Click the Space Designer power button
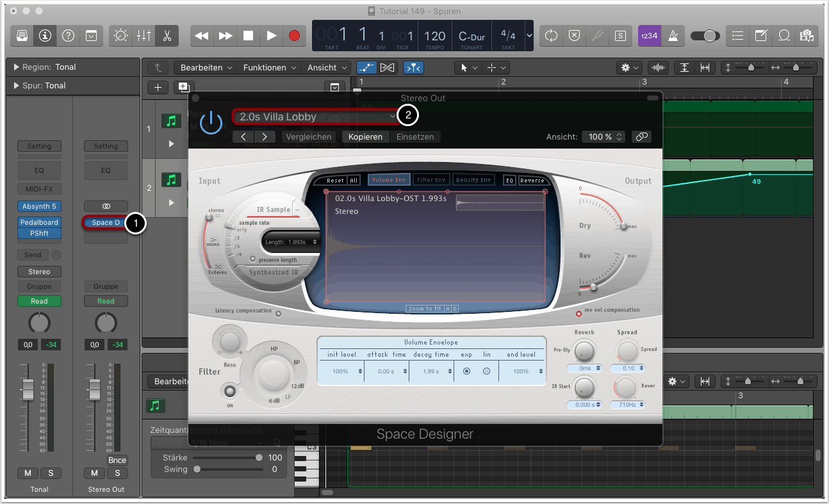 pyautogui.click(x=211, y=122)
